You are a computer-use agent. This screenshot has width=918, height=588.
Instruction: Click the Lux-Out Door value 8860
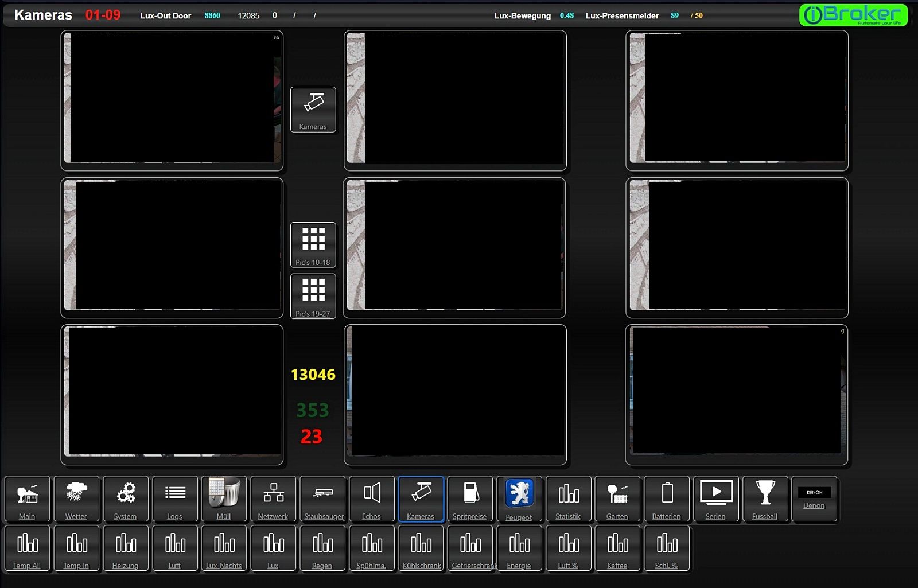click(212, 15)
